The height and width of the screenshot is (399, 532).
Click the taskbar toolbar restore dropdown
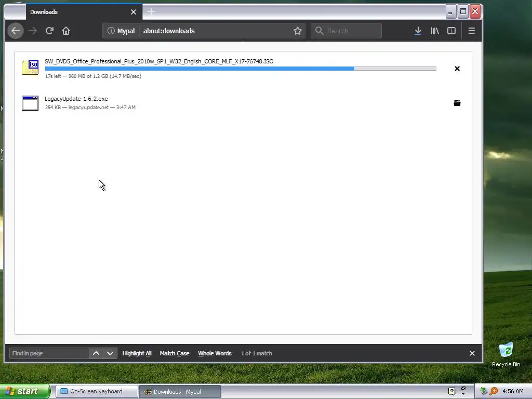coord(463,391)
